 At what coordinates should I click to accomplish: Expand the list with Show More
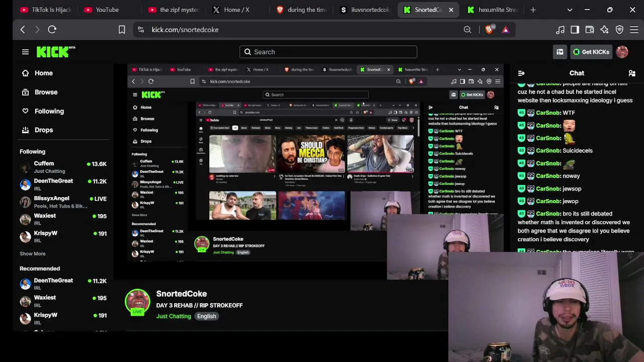tap(33, 254)
